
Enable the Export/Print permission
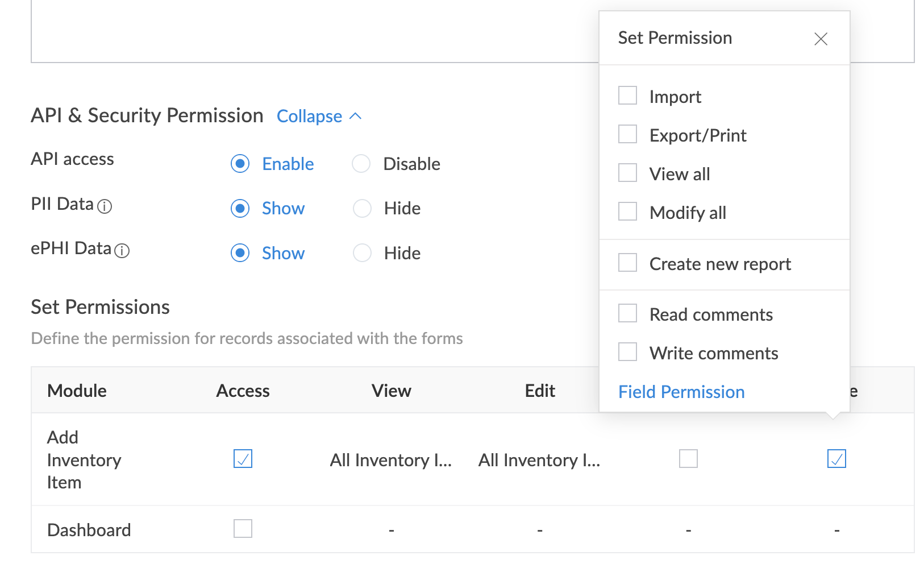tap(627, 134)
